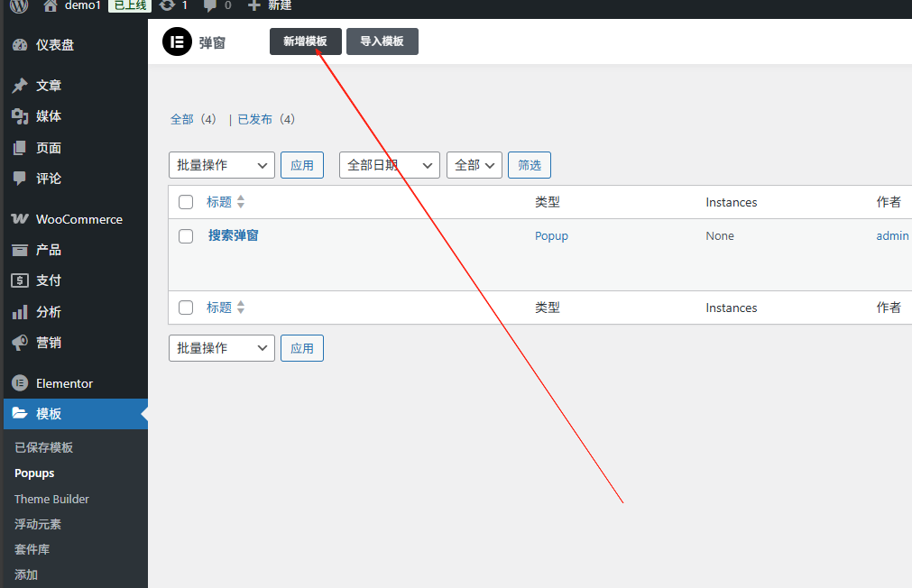
Task: Click the 已上线 status badge
Action: click(x=130, y=5)
